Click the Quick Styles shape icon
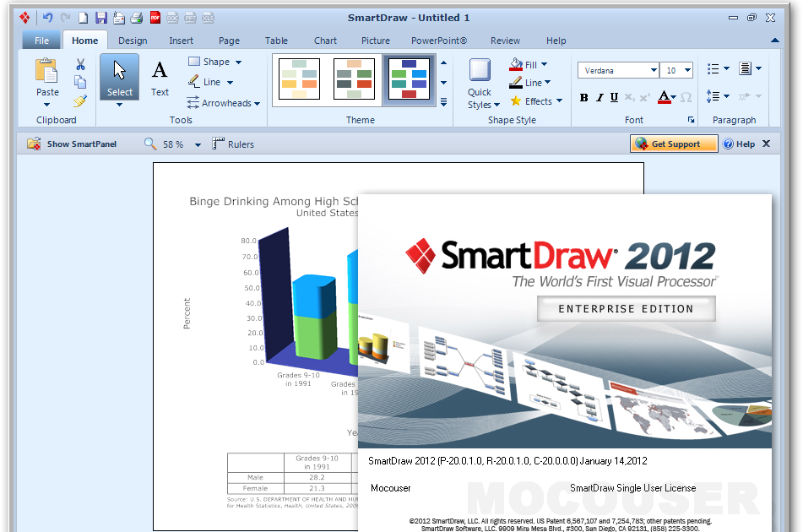This screenshot has height=532, width=803. (480, 70)
